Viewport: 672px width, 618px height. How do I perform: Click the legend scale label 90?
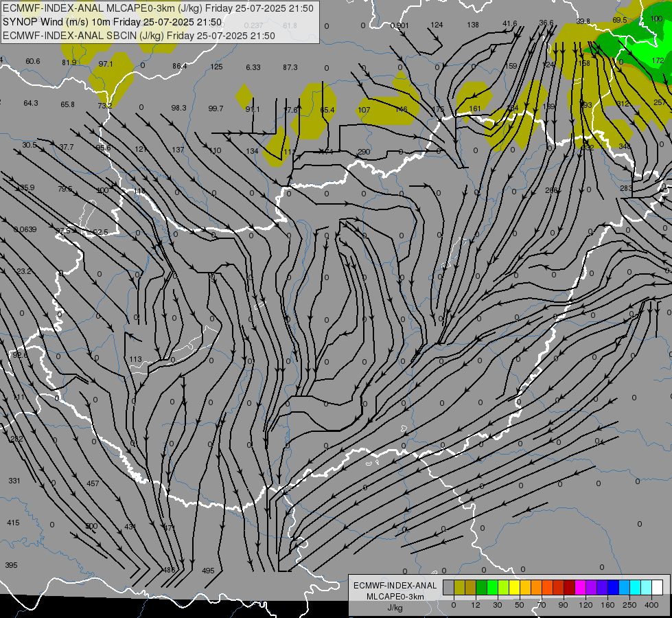coord(563,605)
